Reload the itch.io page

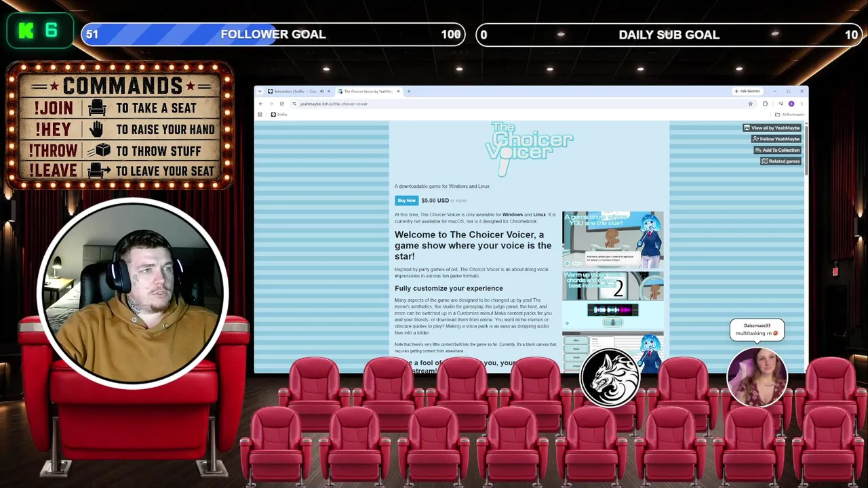pyautogui.click(x=281, y=104)
